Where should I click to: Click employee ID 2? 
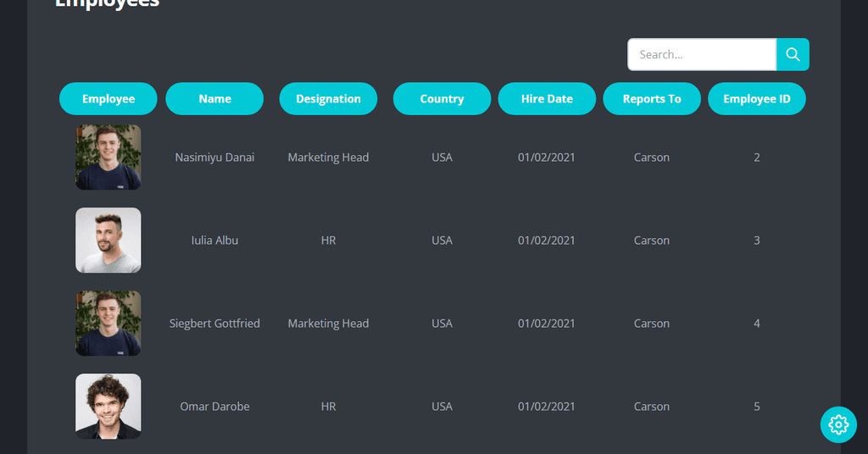[x=757, y=158]
